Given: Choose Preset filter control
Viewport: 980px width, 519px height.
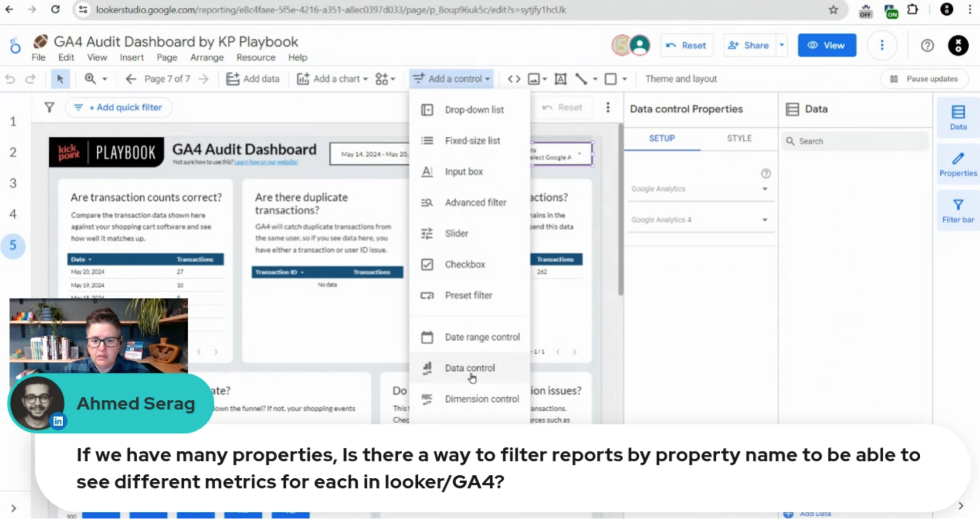Looking at the screenshot, I should (470, 296).
